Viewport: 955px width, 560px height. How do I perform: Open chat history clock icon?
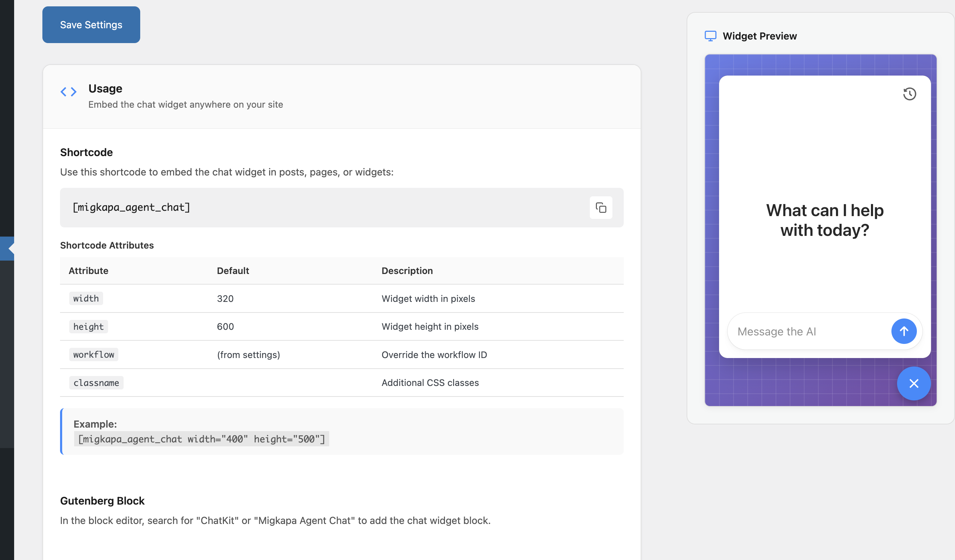(909, 94)
